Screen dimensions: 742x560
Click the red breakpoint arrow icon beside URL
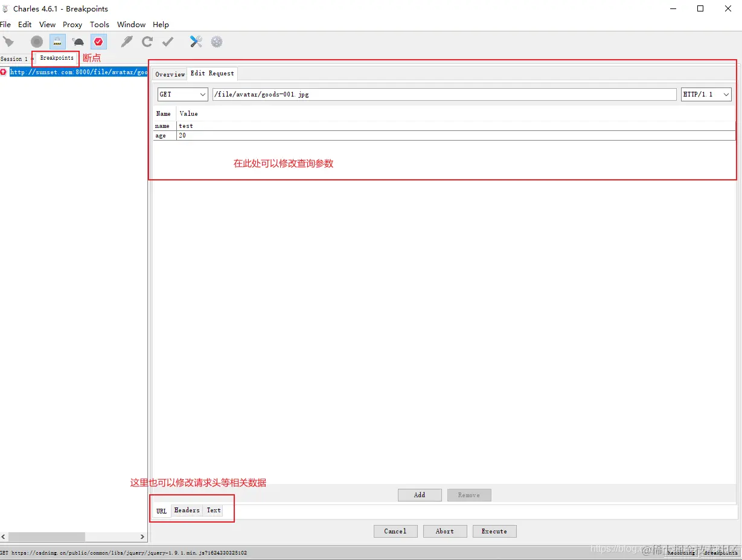(4, 72)
